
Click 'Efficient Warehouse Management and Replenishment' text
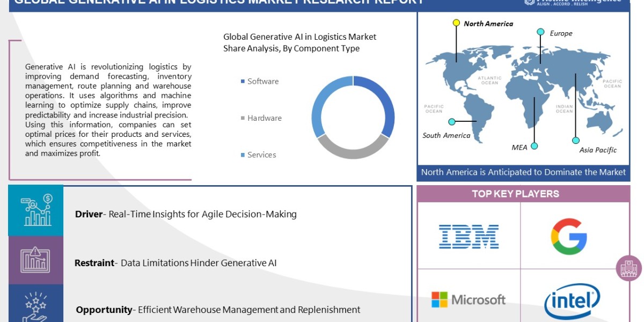pyautogui.click(x=249, y=310)
